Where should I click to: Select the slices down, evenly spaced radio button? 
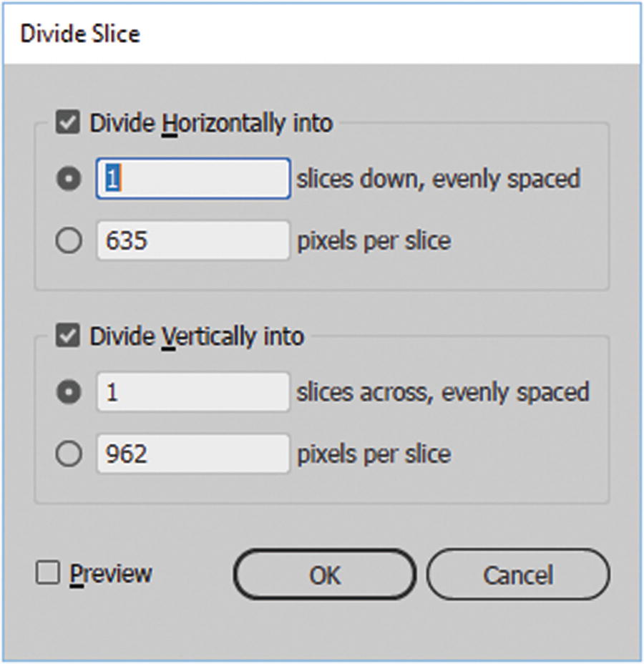pyautogui.click(x=69, y=179)
